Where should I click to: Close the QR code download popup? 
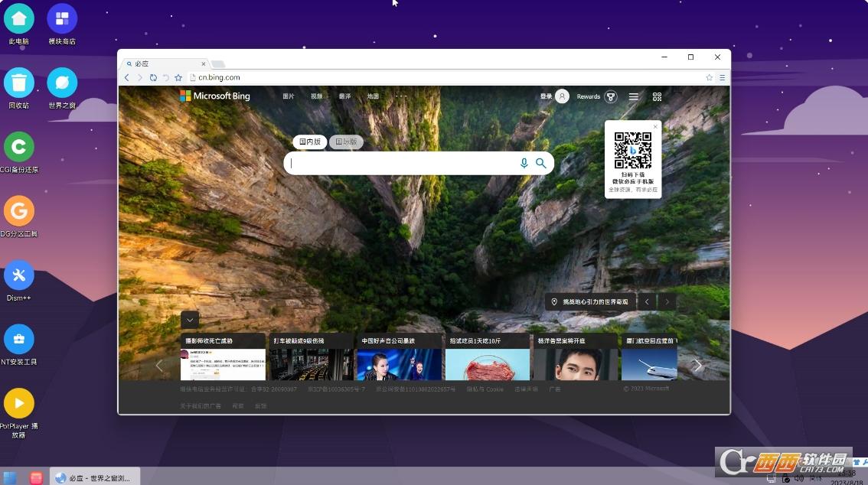point(655,127)
